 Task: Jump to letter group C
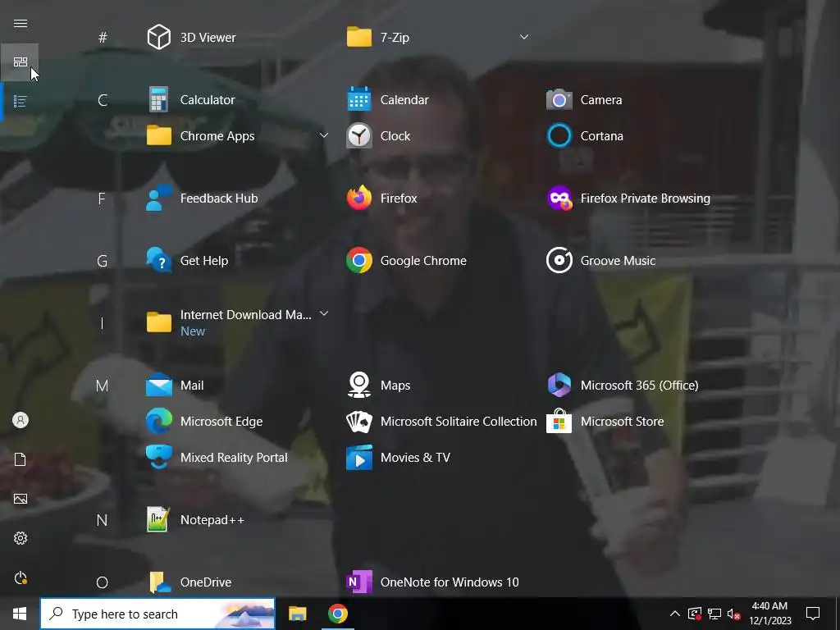103,100
